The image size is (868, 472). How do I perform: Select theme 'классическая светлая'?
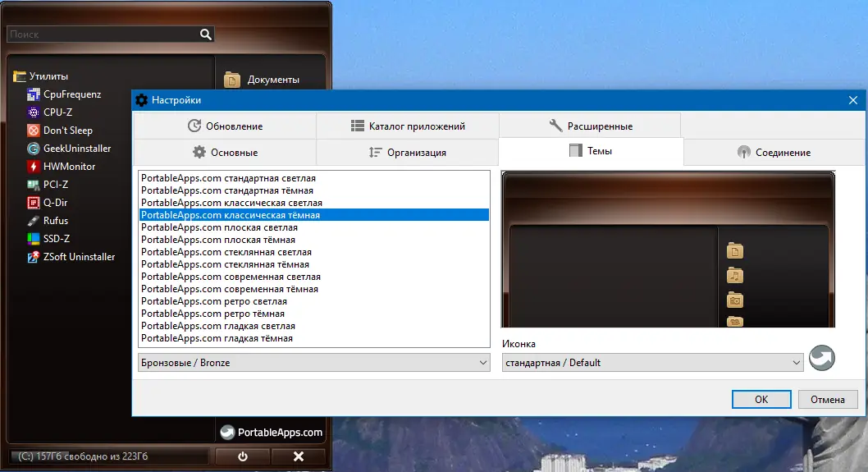(x=314, y=203)
